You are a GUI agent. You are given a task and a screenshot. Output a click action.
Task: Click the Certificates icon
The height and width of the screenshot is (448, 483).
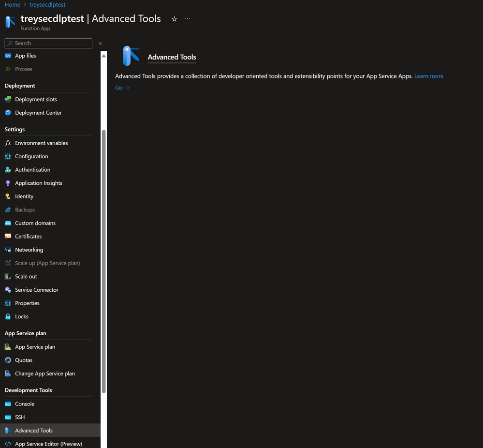(8, 237)
